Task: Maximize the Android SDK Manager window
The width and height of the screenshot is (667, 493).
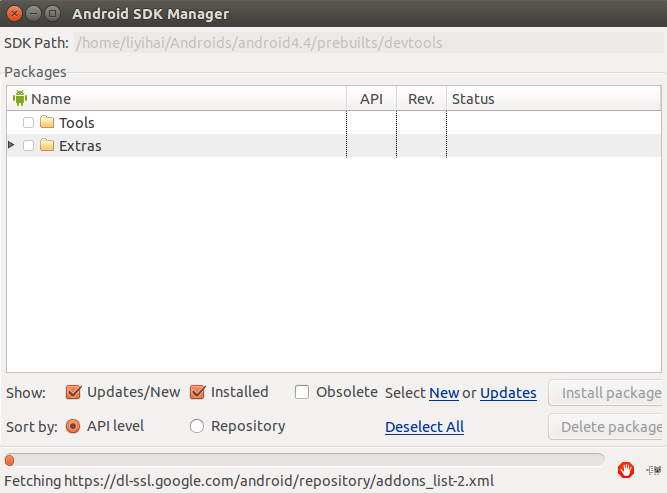Action: pyautogui.click(x=52, y=14)
